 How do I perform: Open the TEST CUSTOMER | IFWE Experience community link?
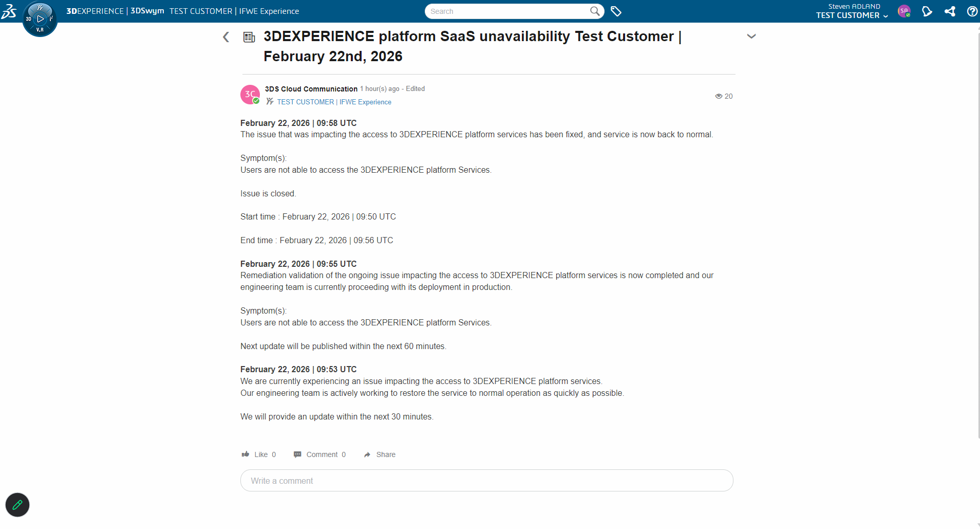pyautogui.click(x=334, y=102)
